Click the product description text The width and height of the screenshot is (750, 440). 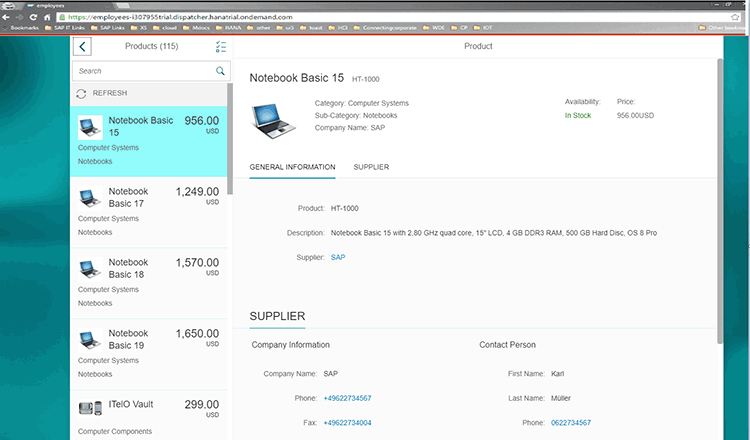pos(494,233)
